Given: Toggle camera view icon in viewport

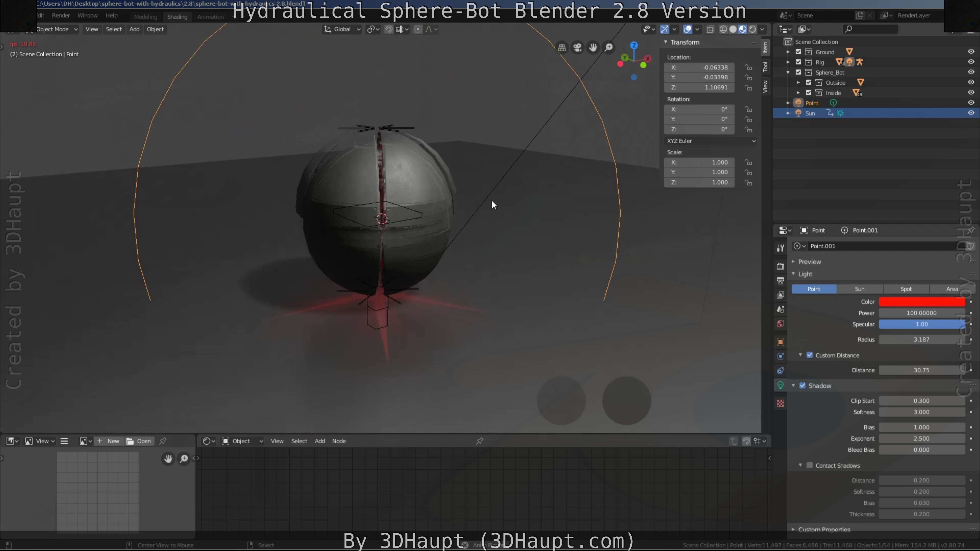Looking at the screenshot, I should pos(578,47).
